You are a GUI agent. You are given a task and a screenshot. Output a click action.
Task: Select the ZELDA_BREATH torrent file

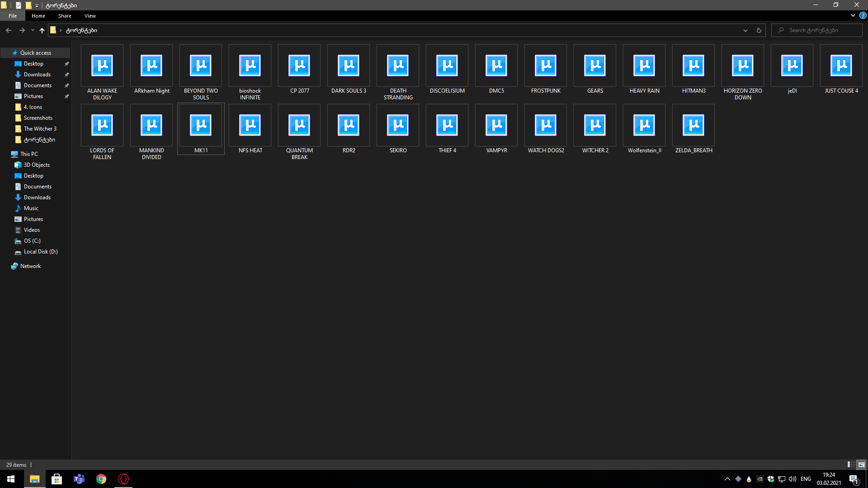[693, 126]
